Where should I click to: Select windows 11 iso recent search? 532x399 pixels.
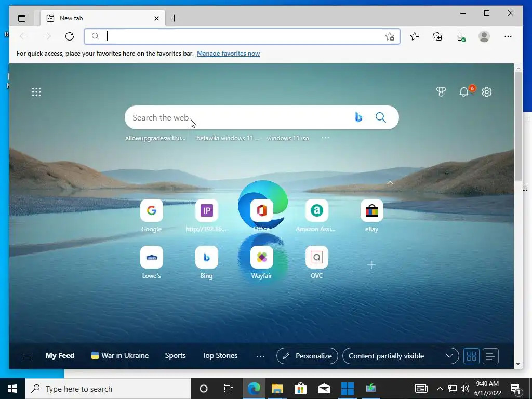(288, 138)
